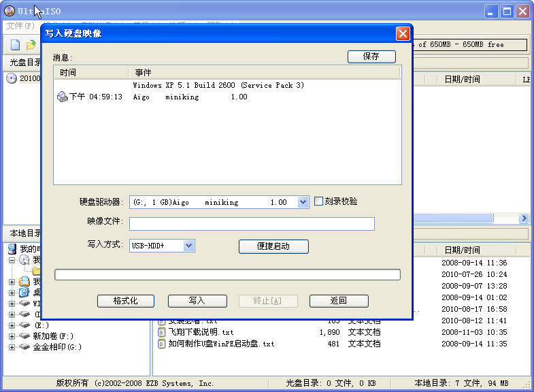Click the 保存 save button
This screenshot has height=392, width=534.
371,56
